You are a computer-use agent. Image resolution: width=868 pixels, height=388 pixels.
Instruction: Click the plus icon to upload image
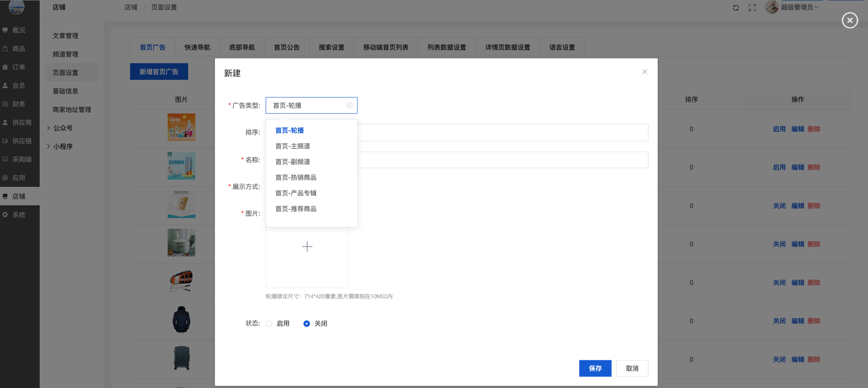coord(307,247)
